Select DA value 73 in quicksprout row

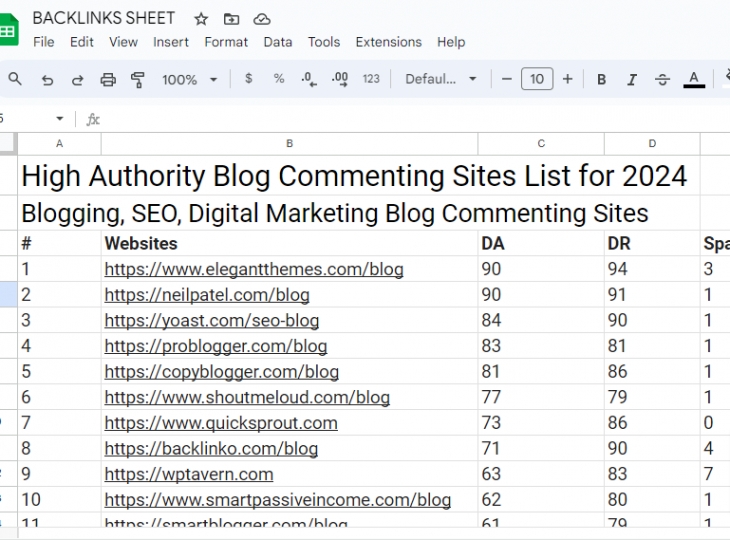tap(541, 423)
